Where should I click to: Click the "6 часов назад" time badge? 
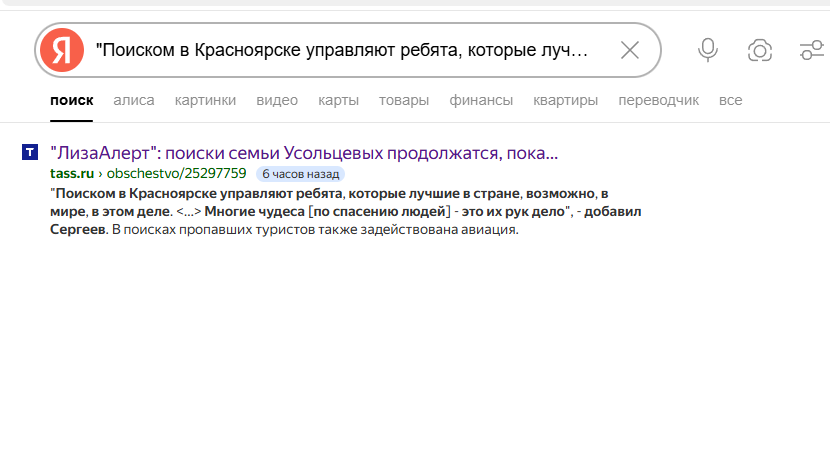(x=301, y=174)
